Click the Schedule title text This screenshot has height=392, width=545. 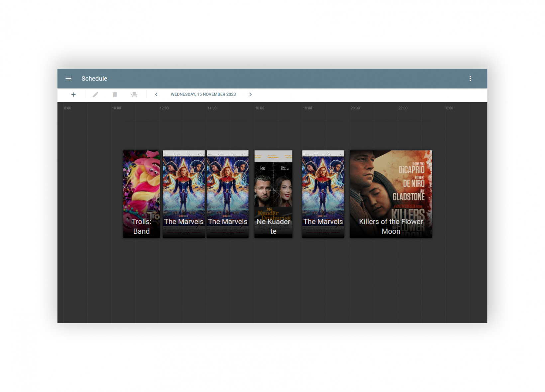[94, 79]
